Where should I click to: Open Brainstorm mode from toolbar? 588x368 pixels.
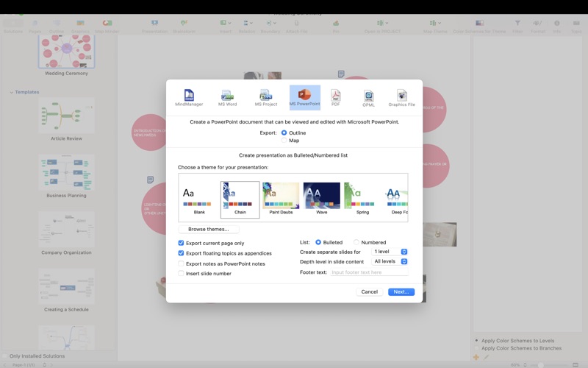(184, 26)
